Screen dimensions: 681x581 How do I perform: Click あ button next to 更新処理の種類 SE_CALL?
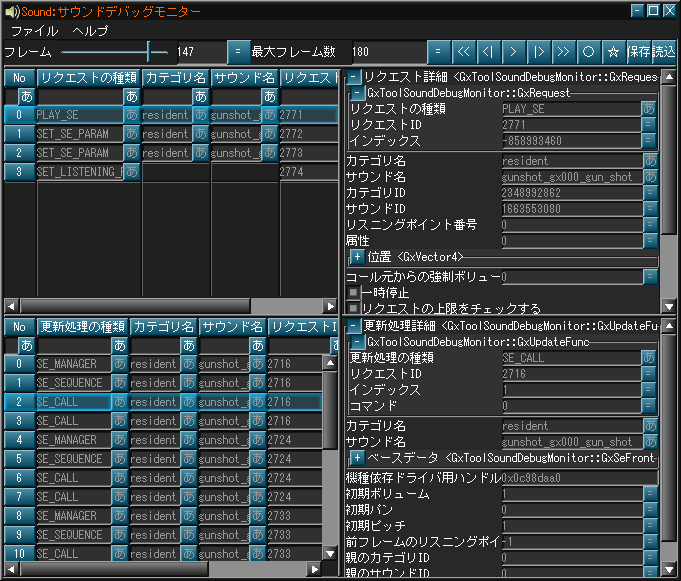coord(649,358)
